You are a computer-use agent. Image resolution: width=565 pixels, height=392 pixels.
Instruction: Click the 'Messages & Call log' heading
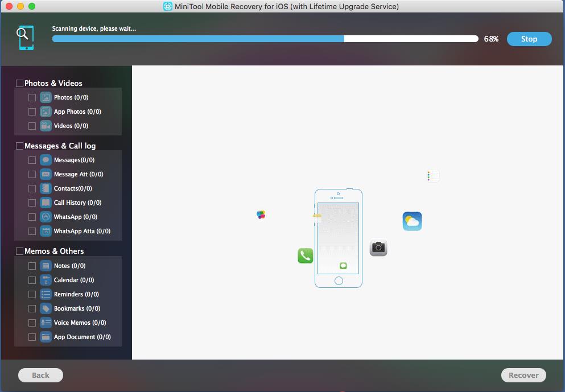(x=60, y=146)
